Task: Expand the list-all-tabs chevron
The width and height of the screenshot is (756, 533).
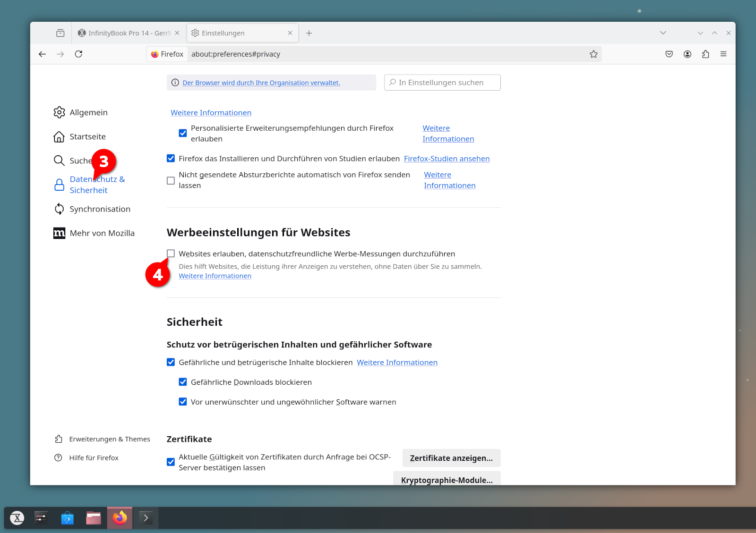Action: (x=663, y=33)
